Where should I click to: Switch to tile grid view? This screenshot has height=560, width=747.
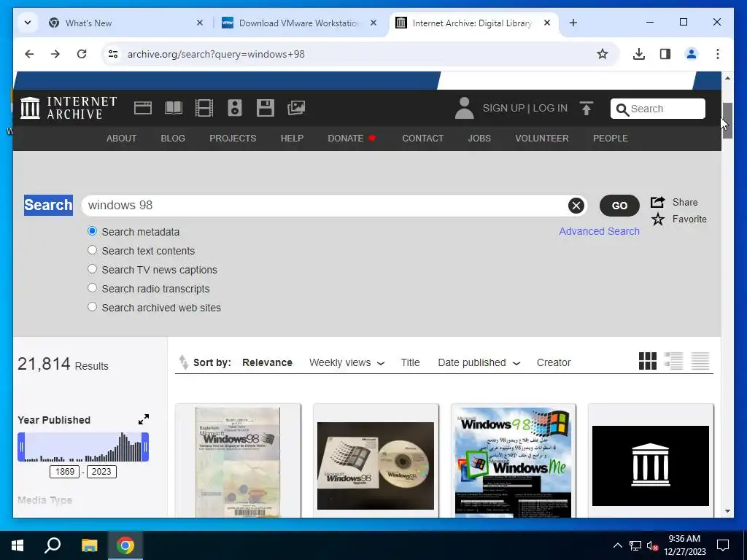[x=648, y=361]
